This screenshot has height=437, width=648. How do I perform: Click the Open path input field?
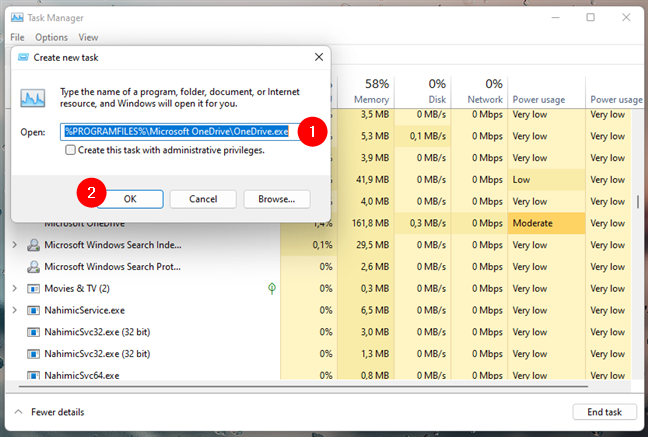click(182, 132)
